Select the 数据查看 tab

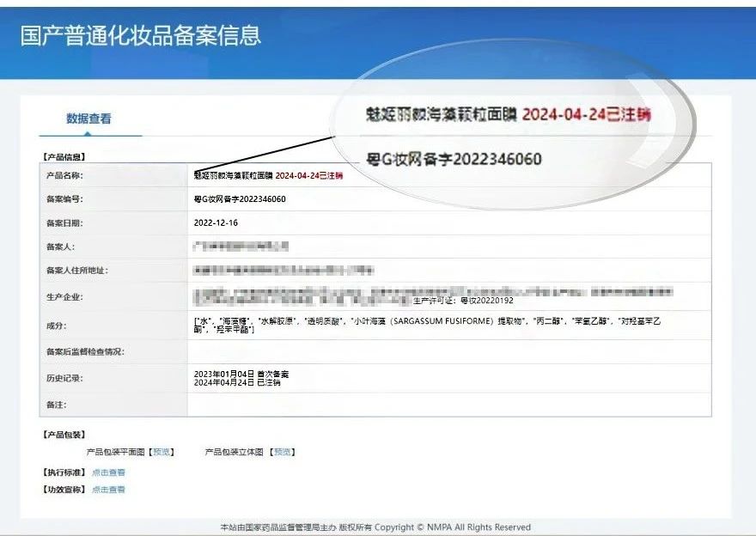(x=88, y=118)
